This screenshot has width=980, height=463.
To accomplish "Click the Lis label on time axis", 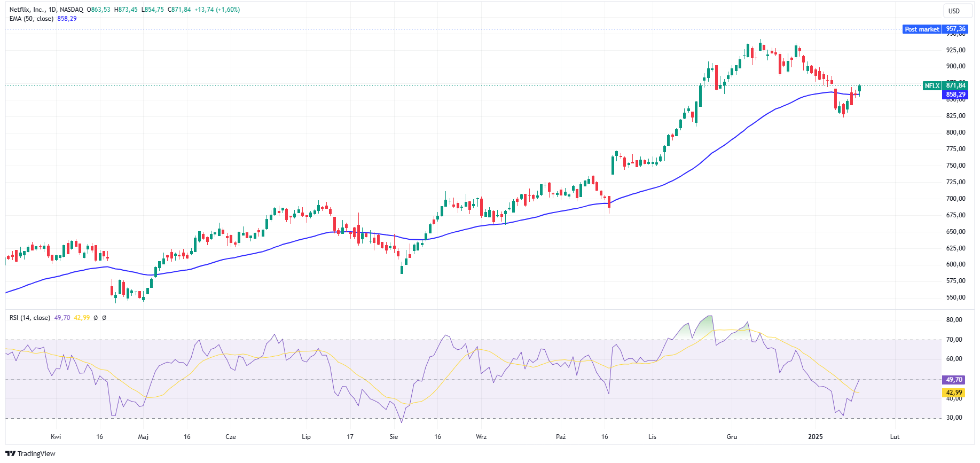I will [652, 437].
